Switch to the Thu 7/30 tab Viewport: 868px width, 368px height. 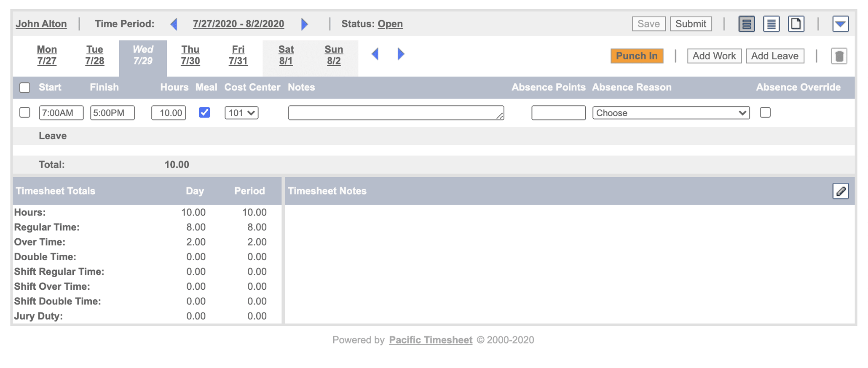pos(190,55)
